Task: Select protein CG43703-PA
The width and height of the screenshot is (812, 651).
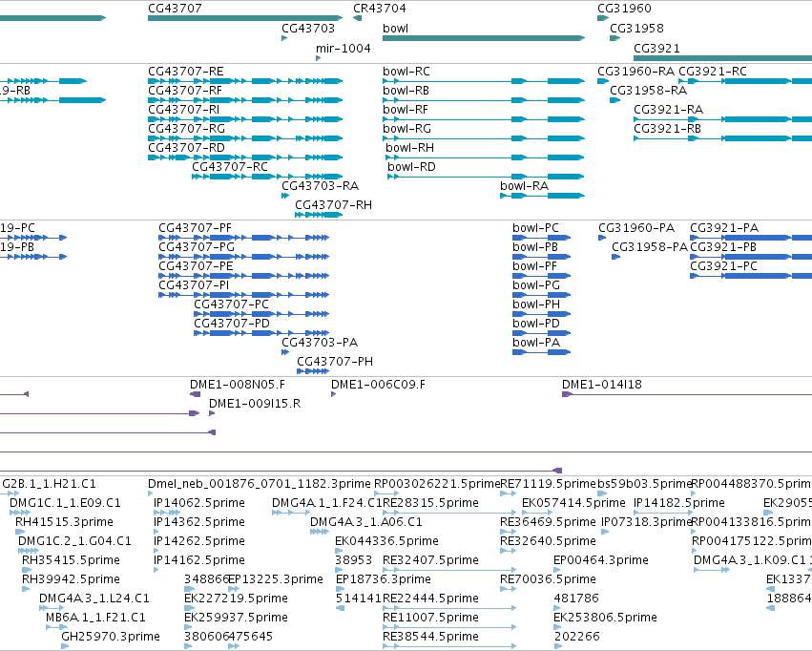Action: 320,344
